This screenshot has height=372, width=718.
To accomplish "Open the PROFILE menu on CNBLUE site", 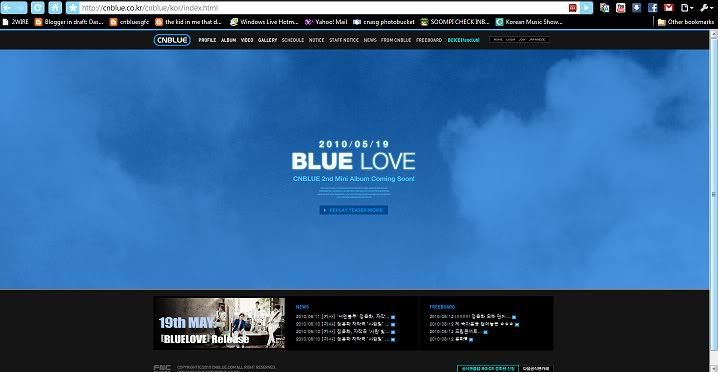I will coord(207,40).
